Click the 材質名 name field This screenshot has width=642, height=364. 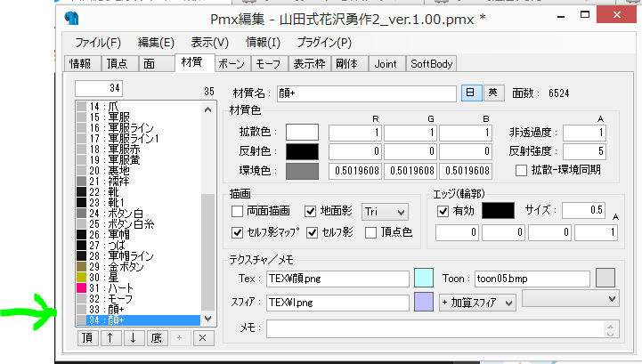(x=367, y=93)
